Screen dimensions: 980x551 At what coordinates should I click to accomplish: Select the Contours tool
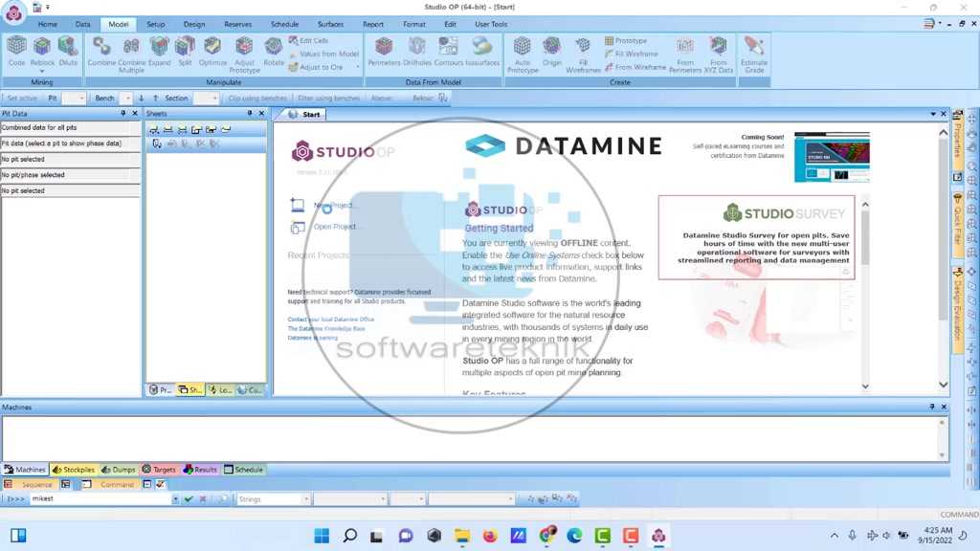pyautogui.click(x=448, y=52)
